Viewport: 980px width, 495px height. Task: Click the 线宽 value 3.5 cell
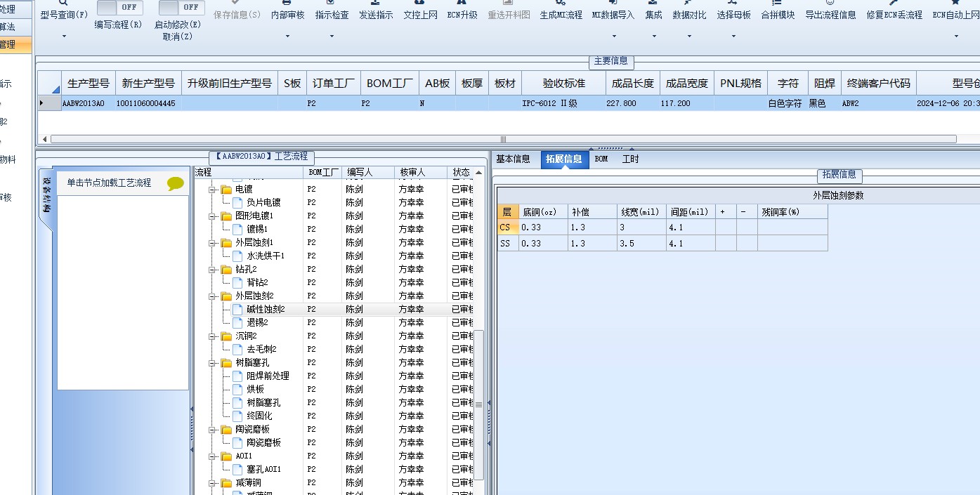pos(641,244)
